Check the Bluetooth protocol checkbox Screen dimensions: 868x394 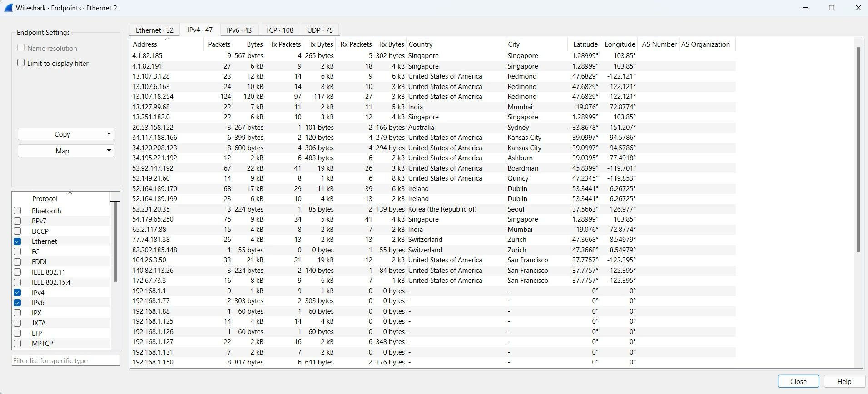17,211
